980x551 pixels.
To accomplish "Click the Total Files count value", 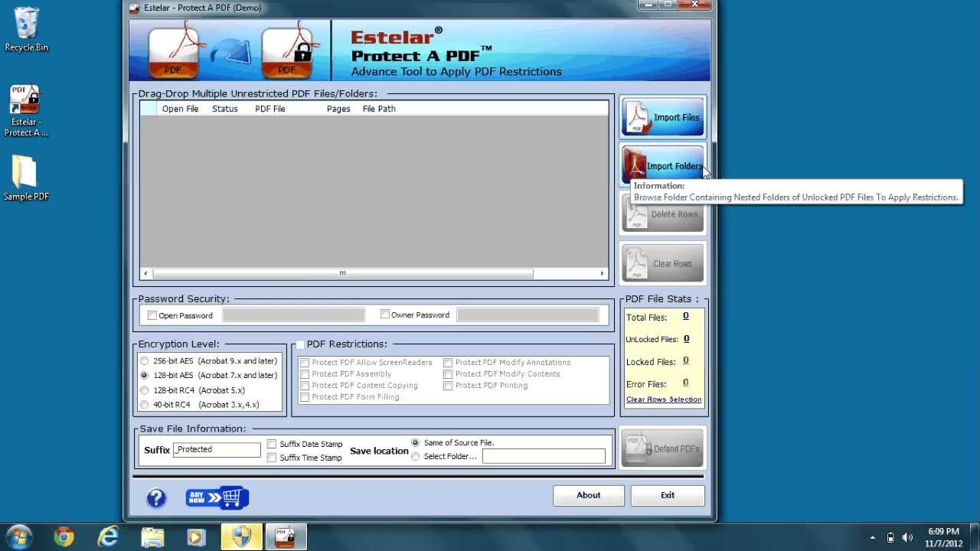I will point(685,316).
